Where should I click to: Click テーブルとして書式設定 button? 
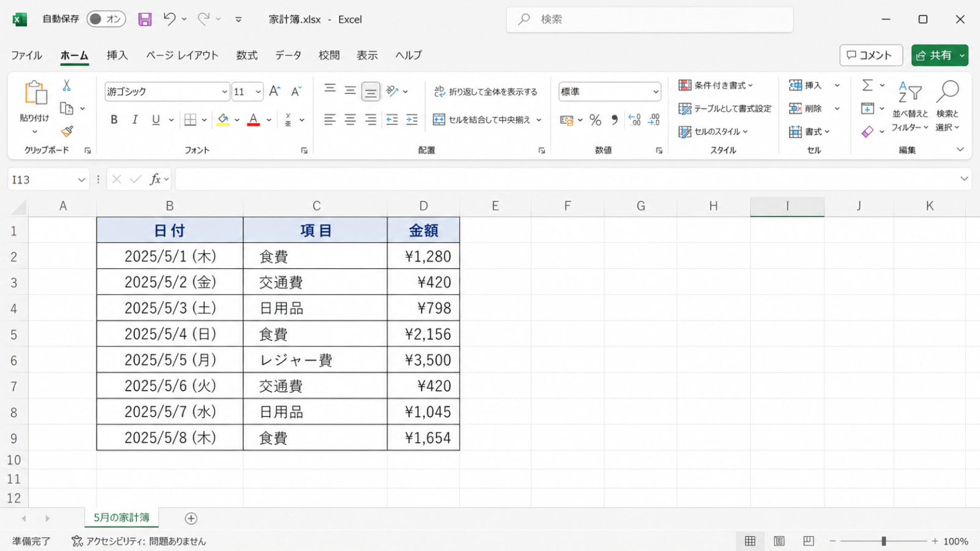coord(725,108)
